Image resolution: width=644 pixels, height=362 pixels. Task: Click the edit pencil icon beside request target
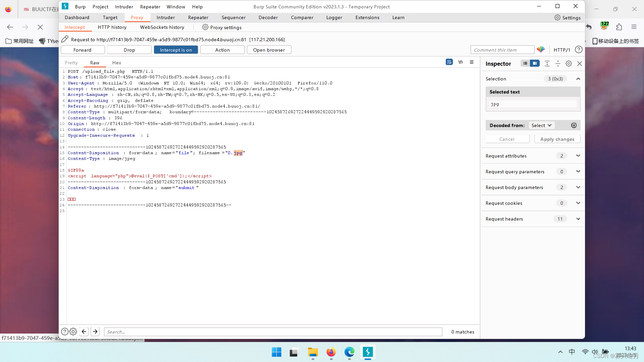coord(65,39)
